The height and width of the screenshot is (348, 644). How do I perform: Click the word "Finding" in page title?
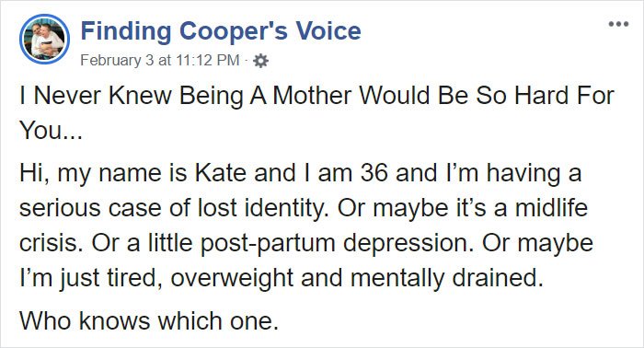click(x=126, y=31)
